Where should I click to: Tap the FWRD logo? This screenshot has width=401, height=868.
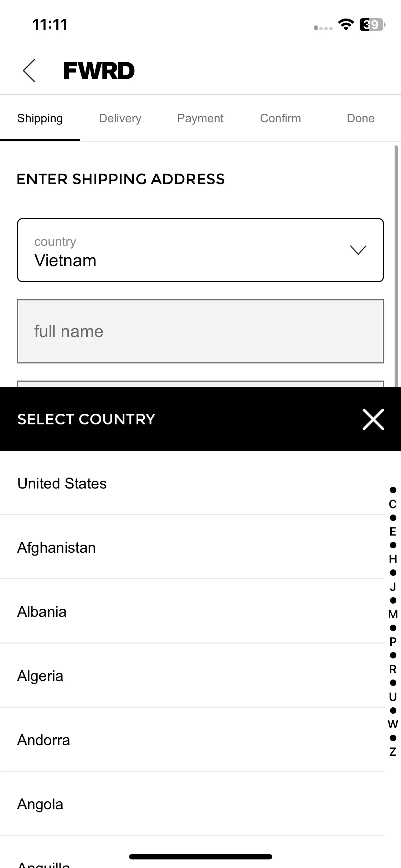99,71
